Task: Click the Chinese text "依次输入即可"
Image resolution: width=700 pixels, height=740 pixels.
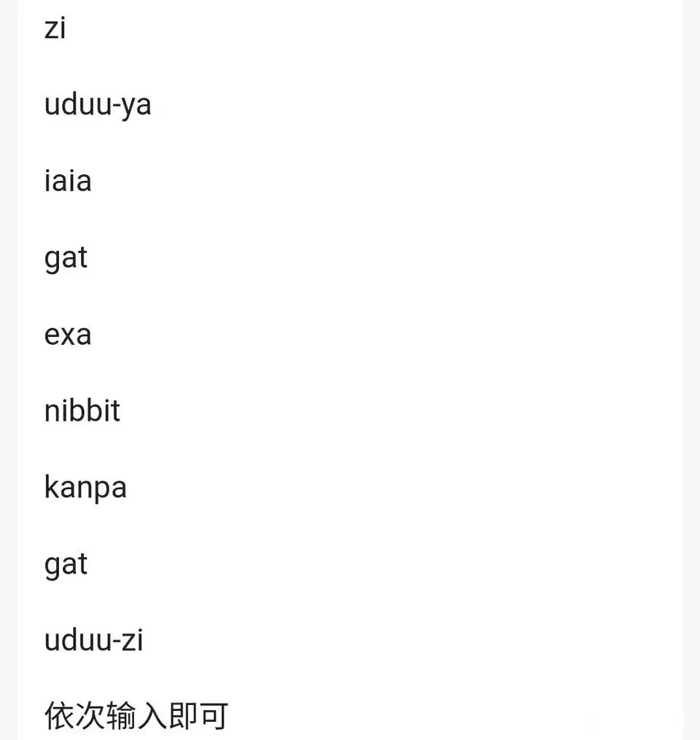Action: (x=136, y=717)
